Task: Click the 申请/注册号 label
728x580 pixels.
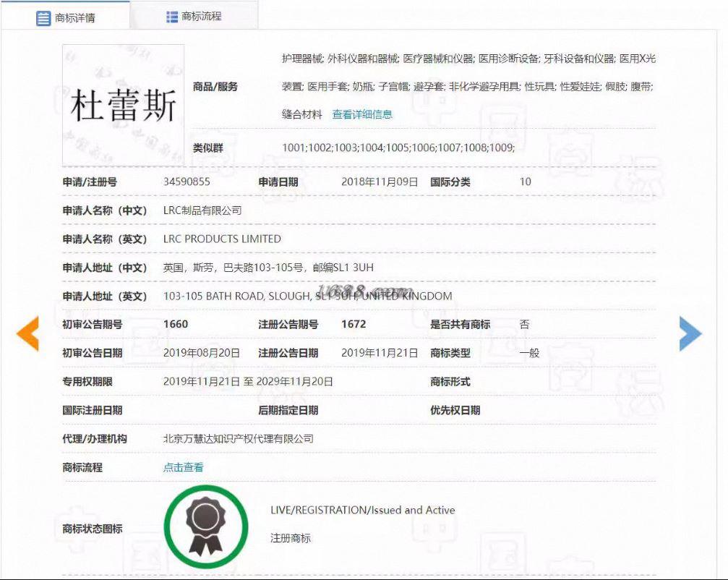Action: [x=90, y=182]
